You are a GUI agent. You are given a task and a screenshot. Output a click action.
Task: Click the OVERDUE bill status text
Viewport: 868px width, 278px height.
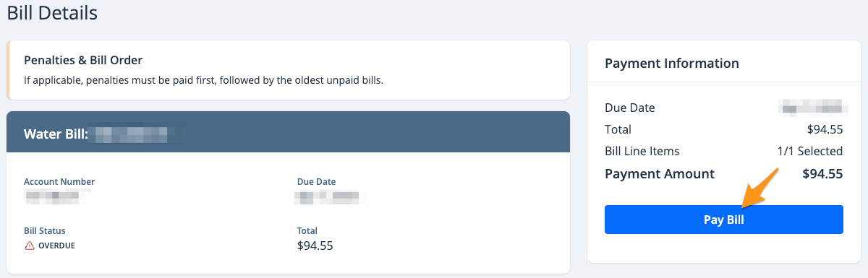tap(56, 246)
